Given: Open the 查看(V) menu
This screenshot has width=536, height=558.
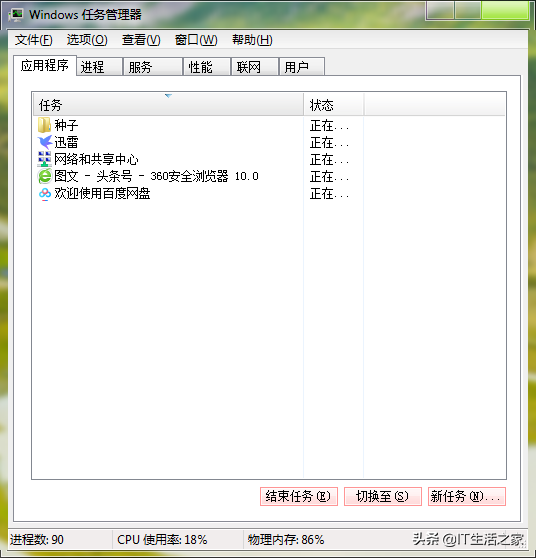Looking at the screenshot, I should tap(141, 40).
